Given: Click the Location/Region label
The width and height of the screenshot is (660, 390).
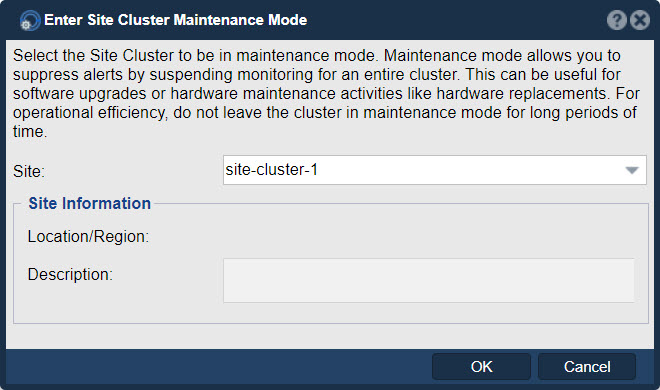Looking at the screenshot, I should pos(88,237).
